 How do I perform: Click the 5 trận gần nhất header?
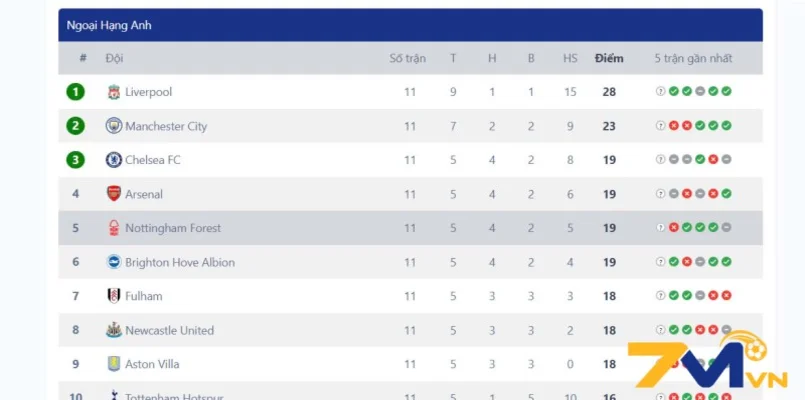click(x=693, y=58)
